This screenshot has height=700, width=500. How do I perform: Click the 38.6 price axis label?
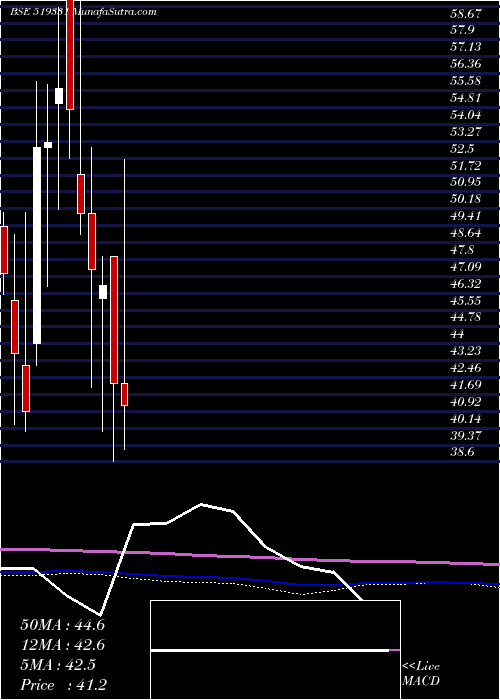pyautogui.click(x=462, y=453)
